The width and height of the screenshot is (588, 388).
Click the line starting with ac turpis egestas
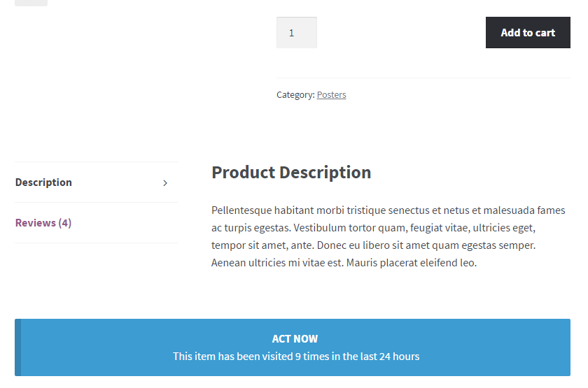373,228
